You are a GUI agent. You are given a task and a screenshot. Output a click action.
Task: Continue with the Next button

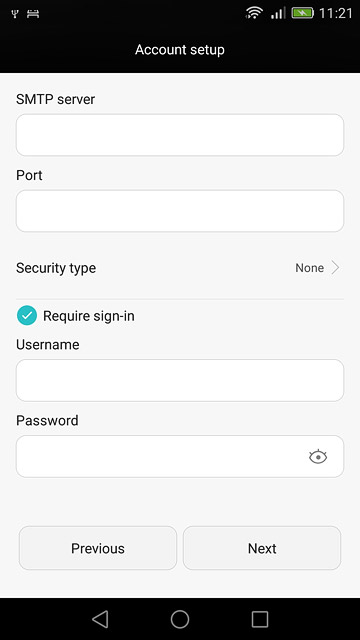[x=262, y=548]
